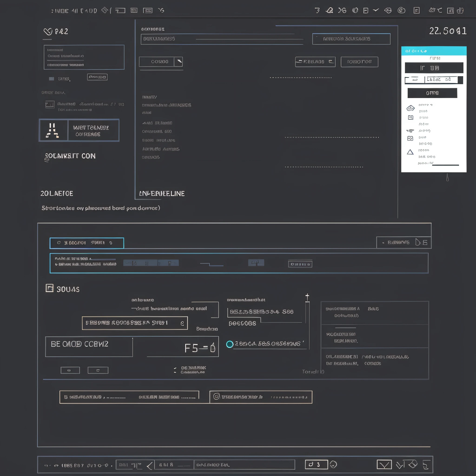Click the framed panel icon near top-right corner

point(450,11)
